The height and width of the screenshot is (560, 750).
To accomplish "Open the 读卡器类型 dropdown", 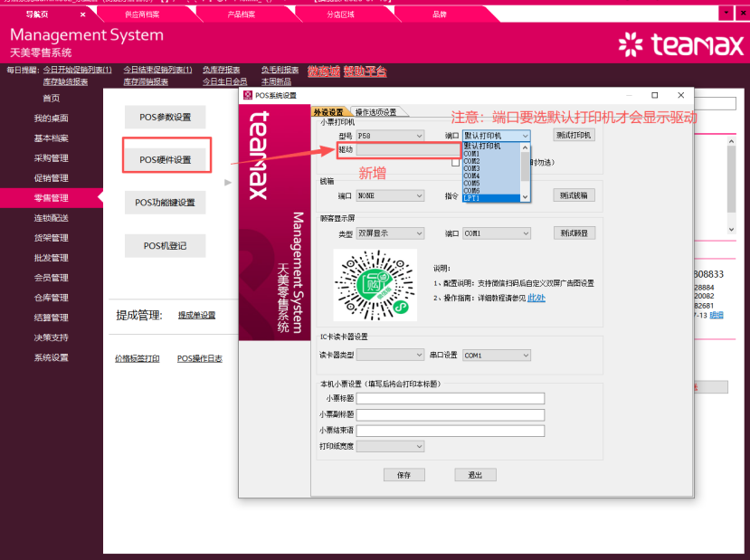I will pyautogui.click(x=390, y=355).
